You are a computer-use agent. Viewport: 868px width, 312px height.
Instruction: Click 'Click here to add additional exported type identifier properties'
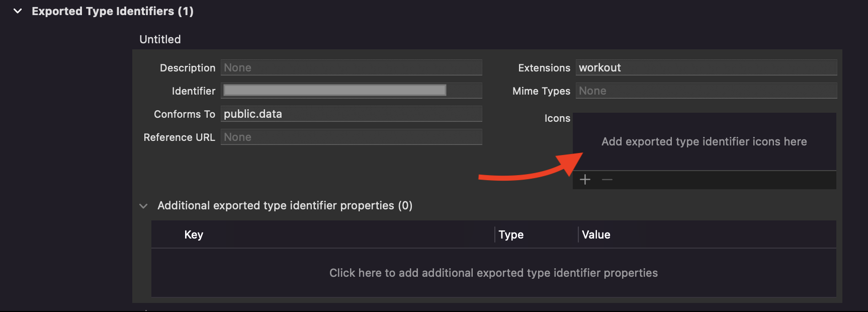(x=493, y=273)
